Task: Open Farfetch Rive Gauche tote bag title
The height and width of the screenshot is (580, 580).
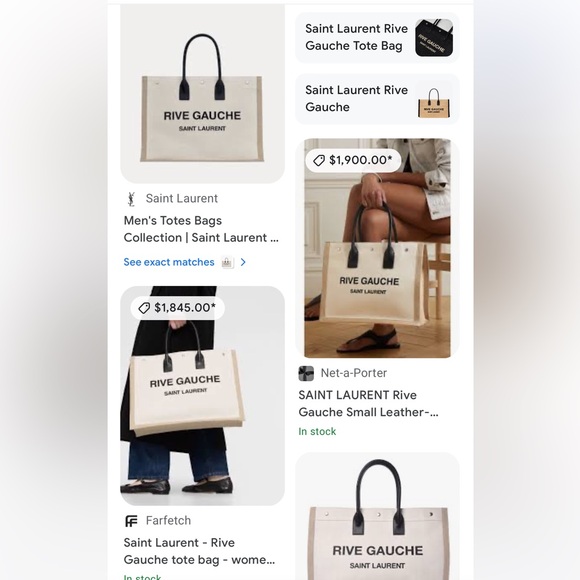Action: point(199,551)
